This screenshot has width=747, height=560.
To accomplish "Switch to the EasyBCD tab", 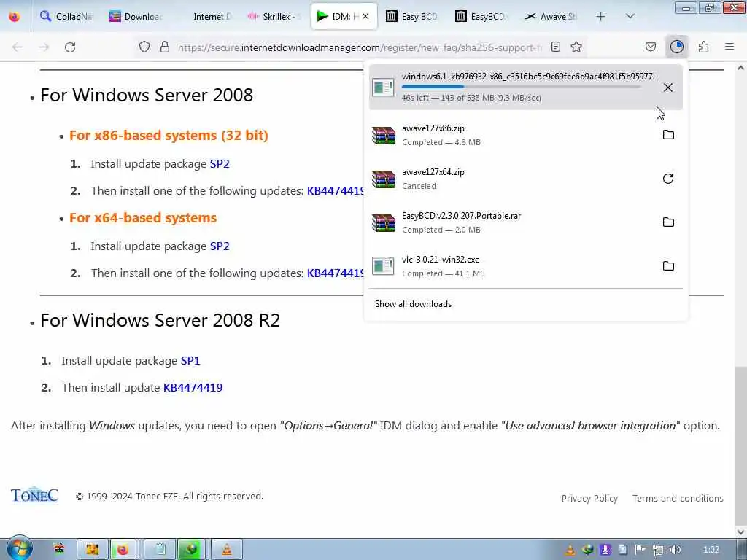I will click(481, 16).
